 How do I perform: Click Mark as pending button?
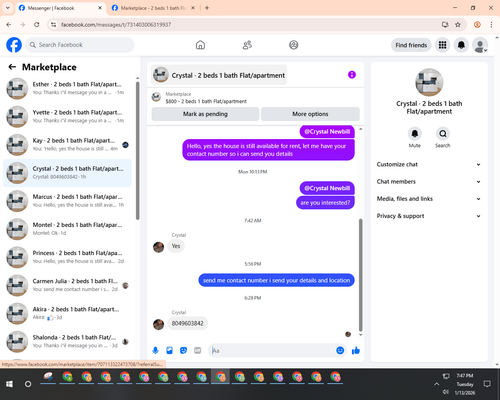205,114
